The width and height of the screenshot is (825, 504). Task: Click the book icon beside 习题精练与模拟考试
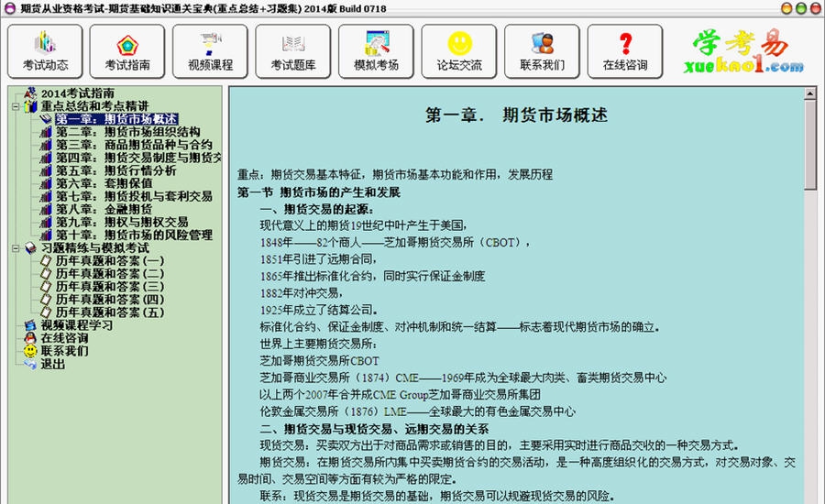pos(30,247)
